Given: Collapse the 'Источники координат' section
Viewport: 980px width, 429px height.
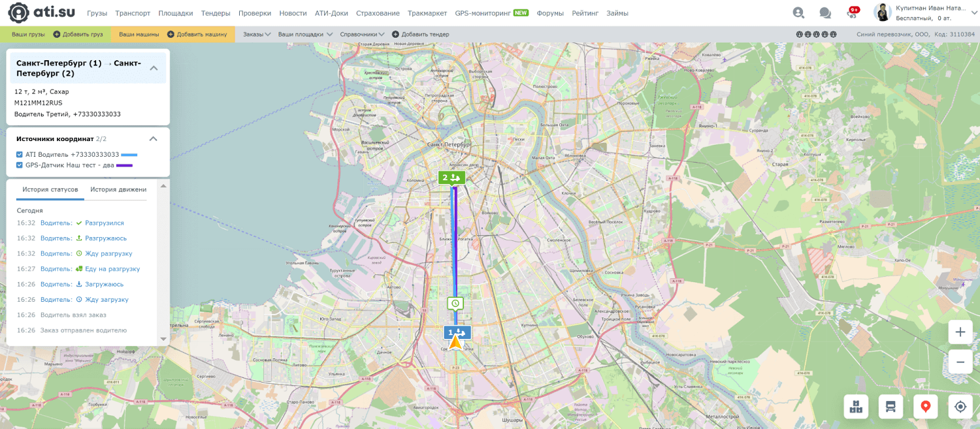Looking at the screenshot, I should (154, 138).
